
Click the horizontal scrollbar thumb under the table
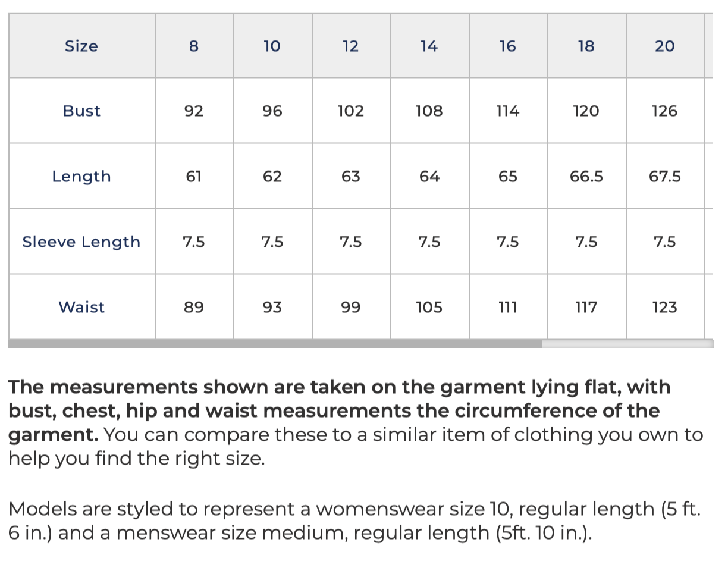tap(275, 344)
